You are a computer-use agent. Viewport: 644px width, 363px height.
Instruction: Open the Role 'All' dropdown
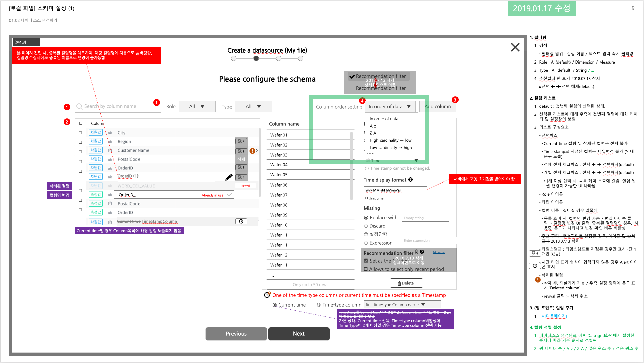[197, 106]
